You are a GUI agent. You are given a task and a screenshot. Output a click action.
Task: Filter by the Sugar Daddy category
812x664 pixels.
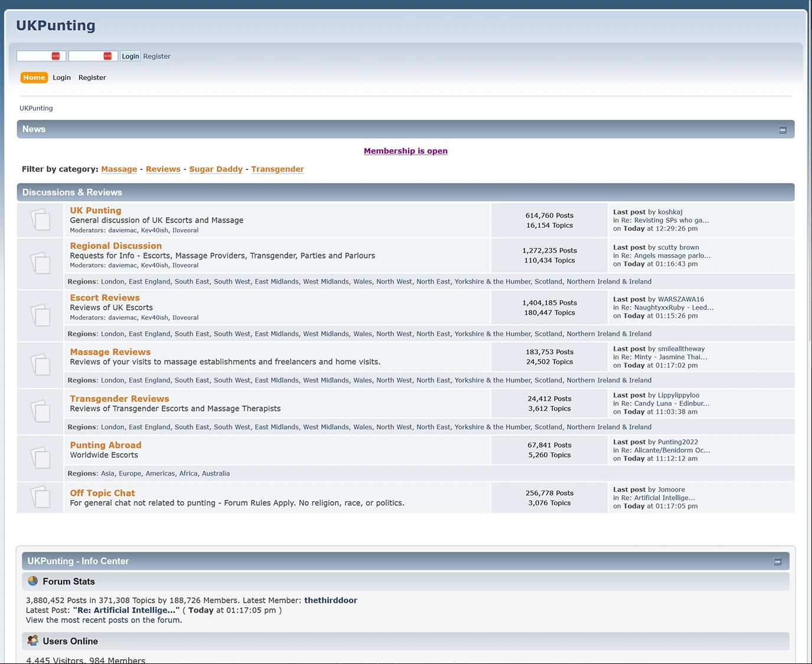pos(216,169)
